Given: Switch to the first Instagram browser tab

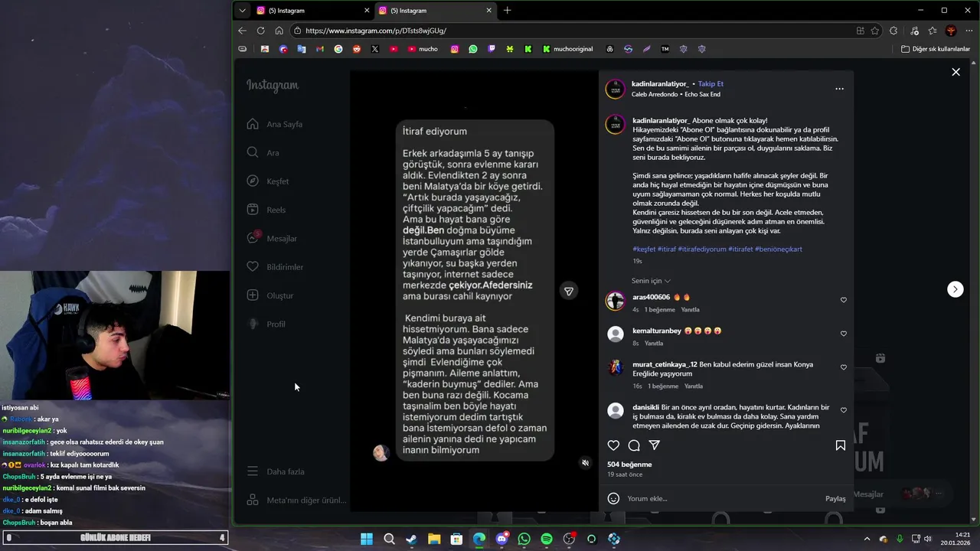Looking at the screenshot, I should 313,11.
